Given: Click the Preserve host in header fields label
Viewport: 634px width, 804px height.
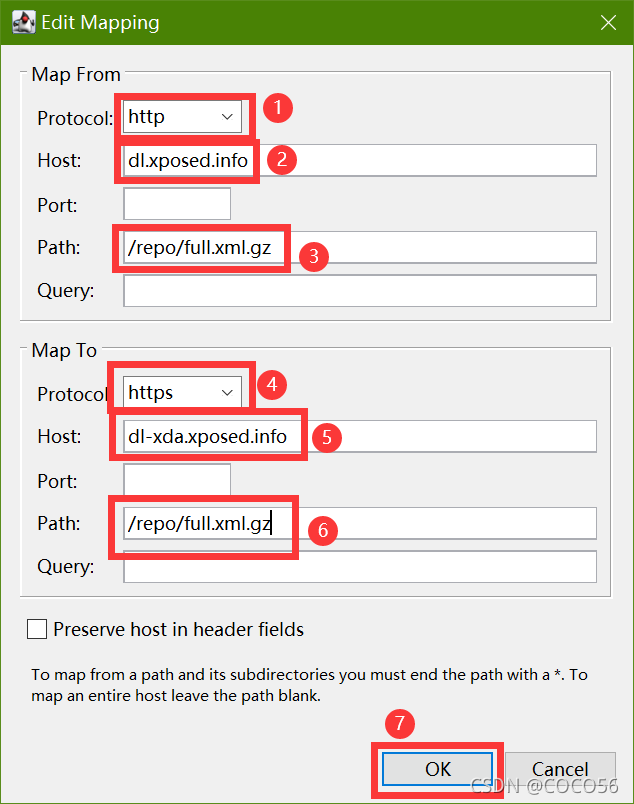Looking at the screenshot, I should 179,629.
